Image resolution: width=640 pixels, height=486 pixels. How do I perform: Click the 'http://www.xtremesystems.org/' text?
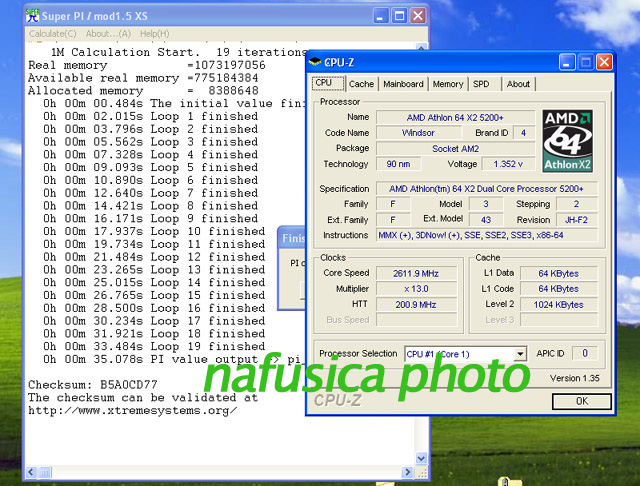coord(132,411)
